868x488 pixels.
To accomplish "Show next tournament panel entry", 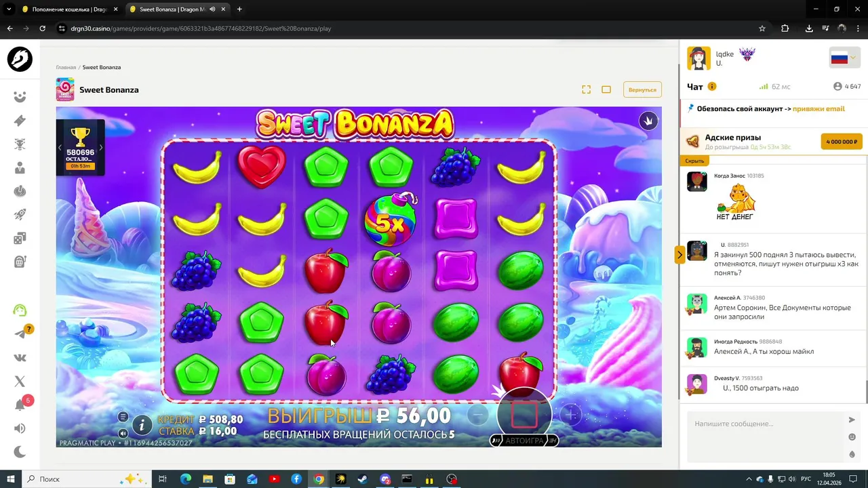I will coord(101,148).
